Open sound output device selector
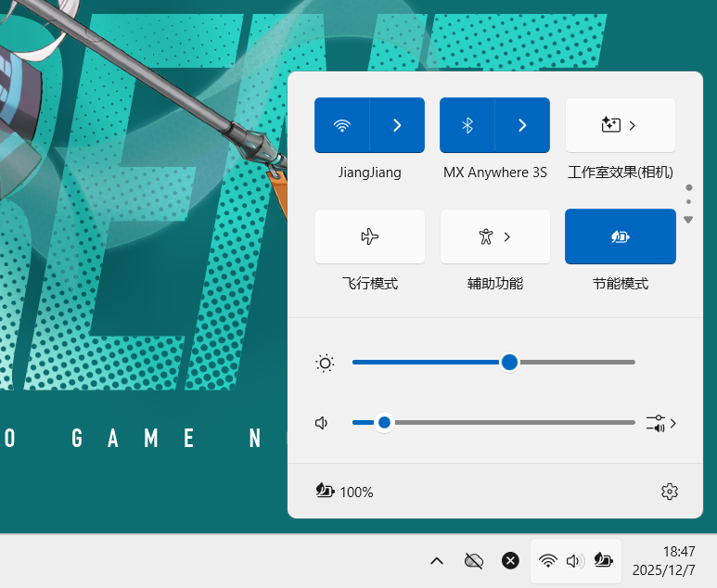The width and height of the screenshot is (717, 588). pos(661,423)
